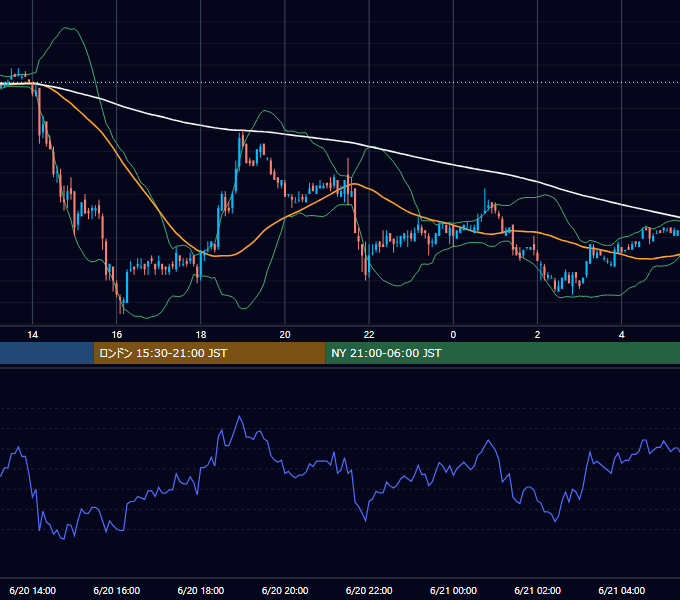Click the 14 hour axis label
Image resolution: width=680 pixels, height=600 pixels.
pyautogui.click(x=33, y=335)
